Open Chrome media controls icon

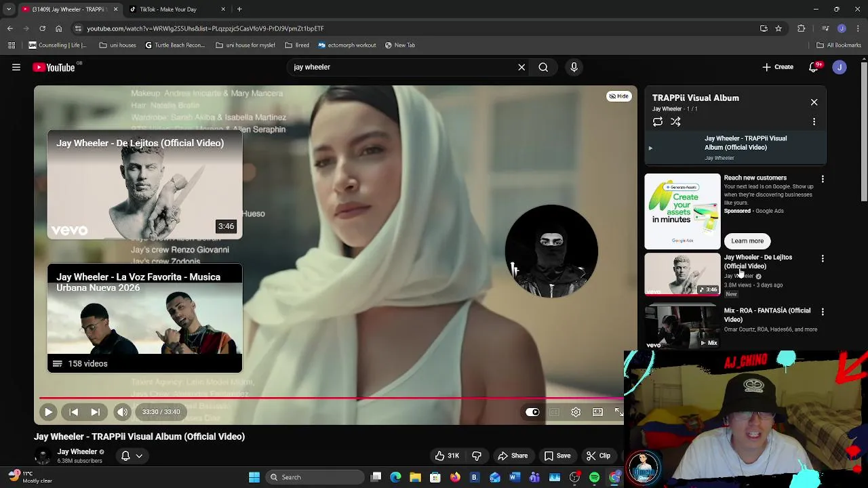point(825,28)
